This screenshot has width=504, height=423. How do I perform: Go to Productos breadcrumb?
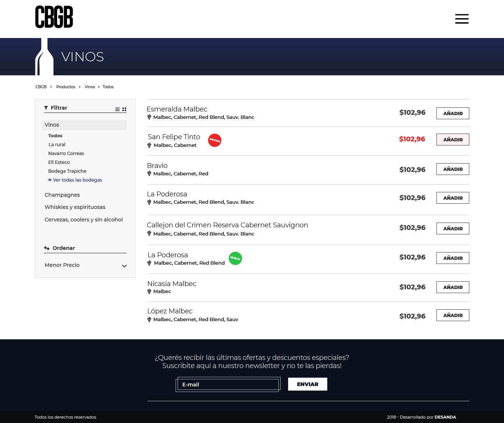click(66, 87)
